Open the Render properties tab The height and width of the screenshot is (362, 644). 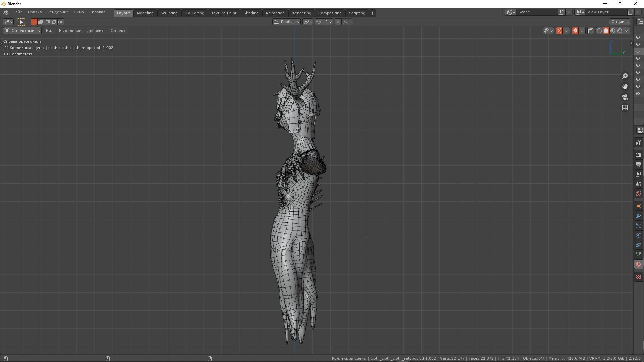pyautogui.click(x=638, y=155)
